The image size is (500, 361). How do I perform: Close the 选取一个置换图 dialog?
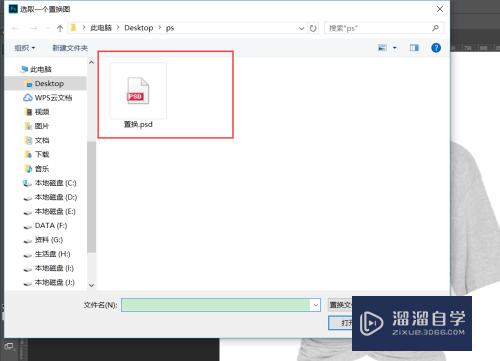pyautogui.click(x=440, y=9)
